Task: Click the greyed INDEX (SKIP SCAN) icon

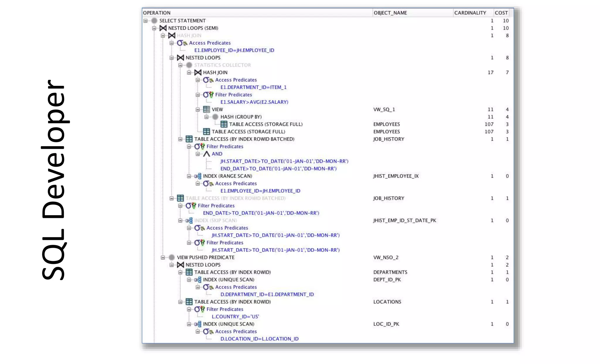Action: point(189,221)
